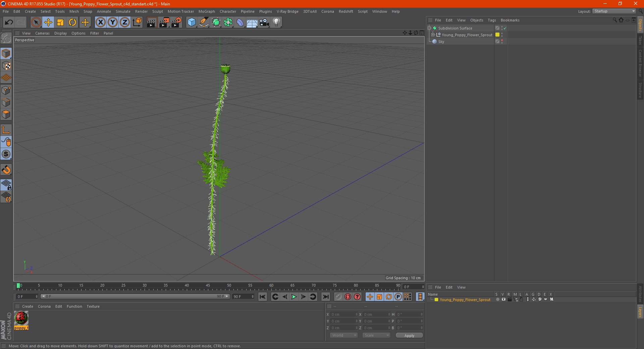Open material manager Texture menu
Viewport: 644px width, 349px height.
click(x=93, y=306)
